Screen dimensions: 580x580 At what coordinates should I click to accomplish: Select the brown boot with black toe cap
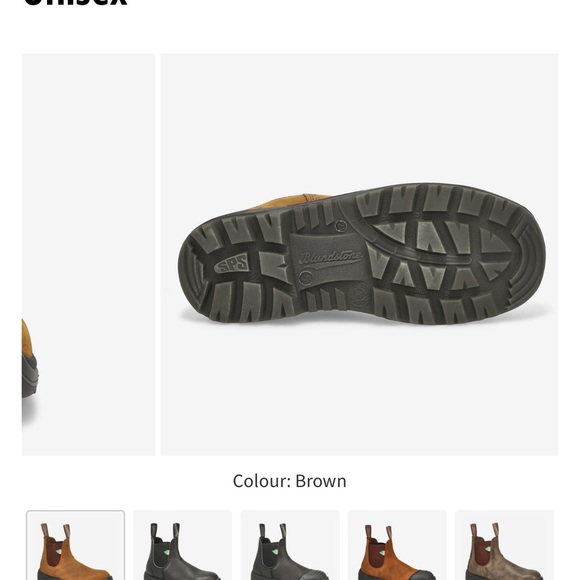397,545
